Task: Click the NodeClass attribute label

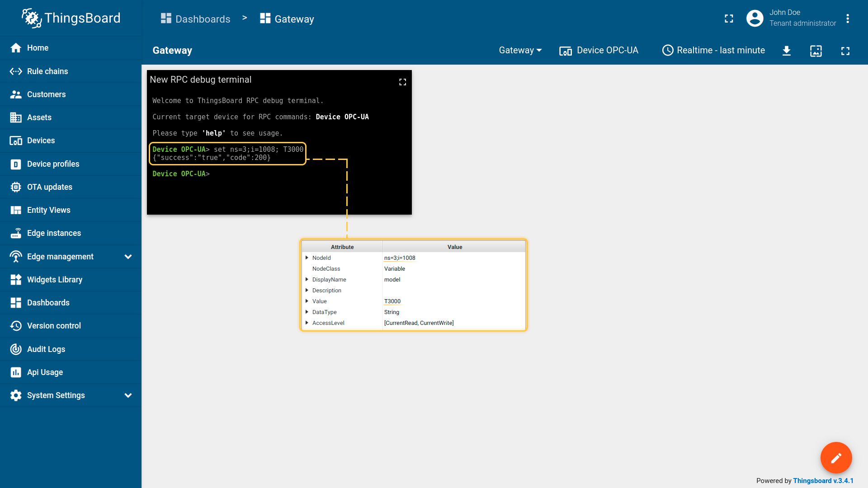Action: pos(326,269)
